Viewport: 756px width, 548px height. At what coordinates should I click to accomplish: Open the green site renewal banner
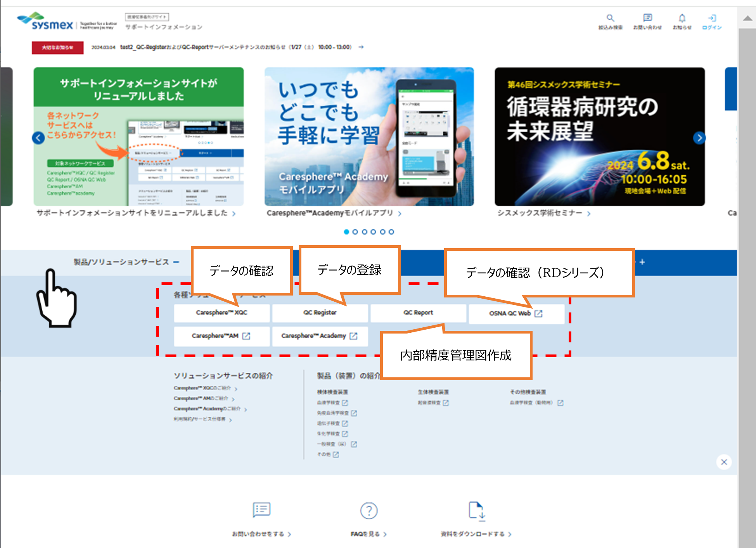pyautogui.click(x=138, y=137)
